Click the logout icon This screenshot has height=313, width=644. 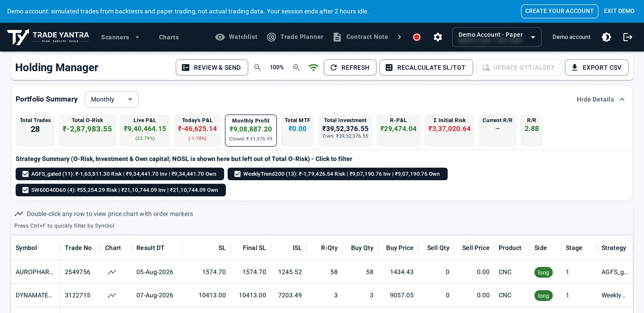628,37
